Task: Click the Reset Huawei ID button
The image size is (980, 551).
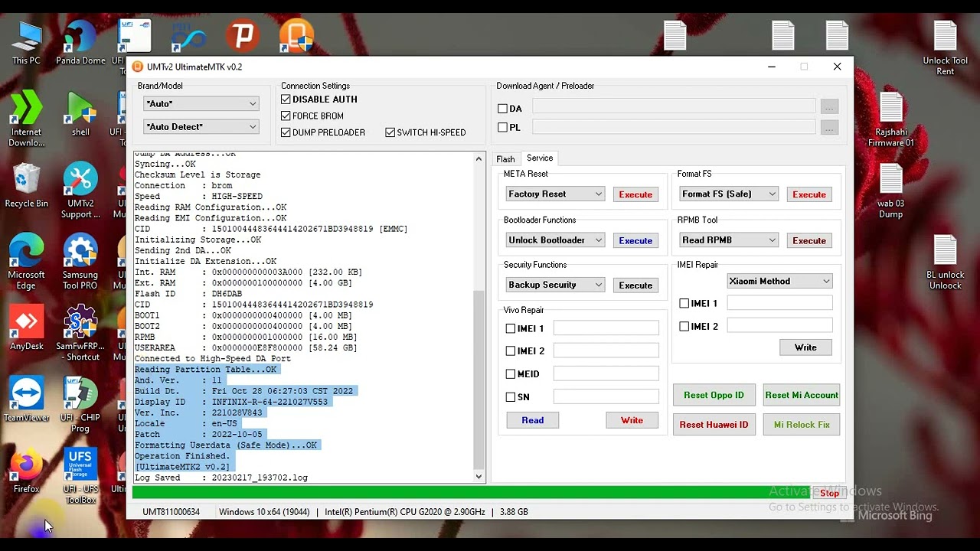Action: (714, 425)
